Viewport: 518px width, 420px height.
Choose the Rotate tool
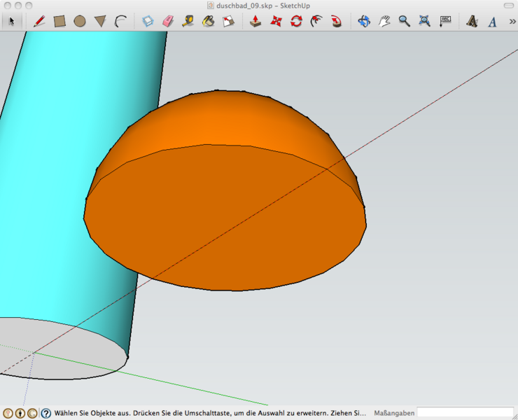296,21
